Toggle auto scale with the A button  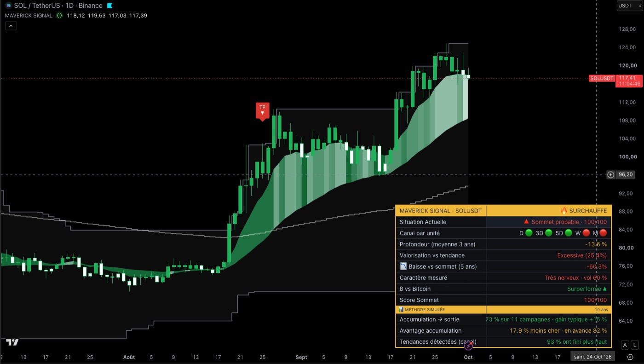(x=625, y=345)
